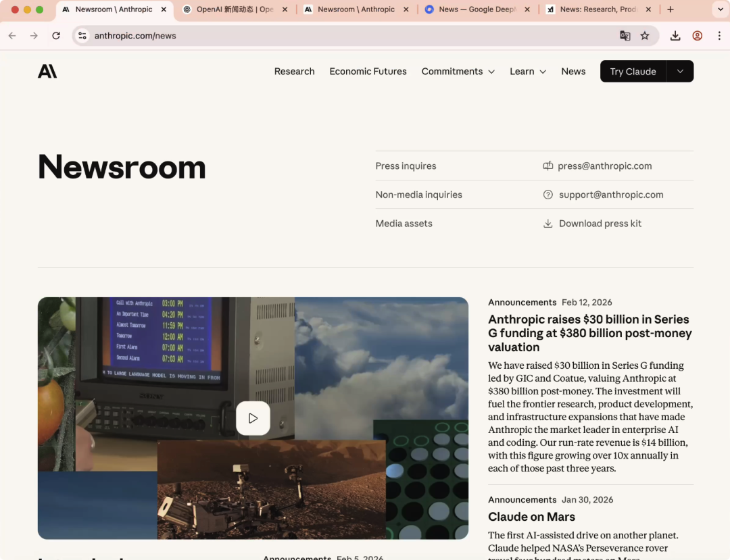This screenshot has height=560, width=730.
Task: Reload the page with the refresh icon
Action: [x=56, y=36]
